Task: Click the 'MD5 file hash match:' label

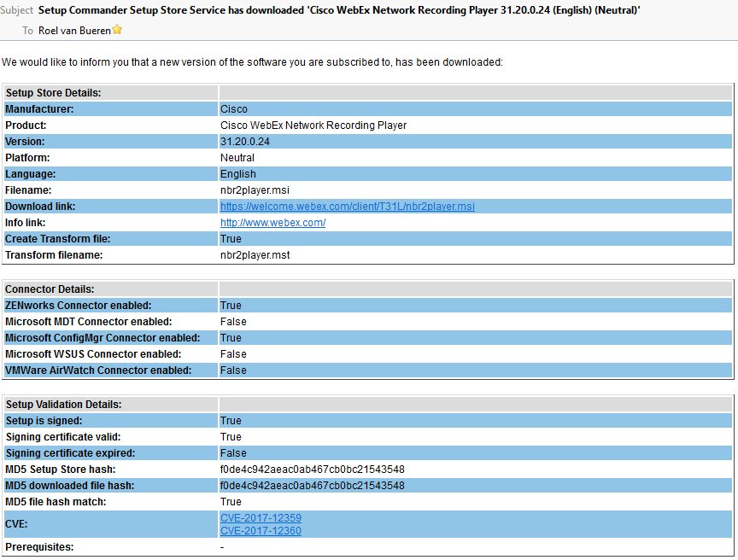Action: (56, 502)
